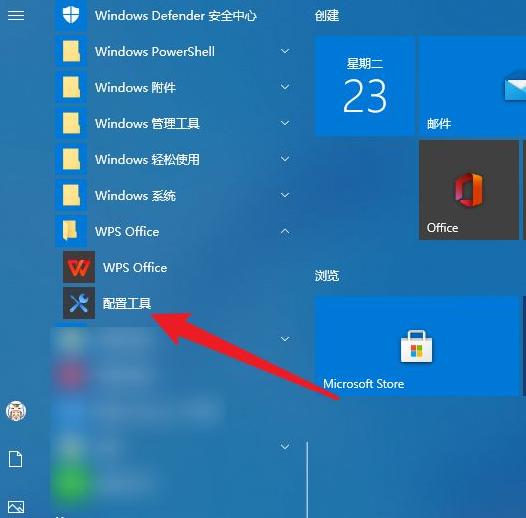
Task: Expand the Windows PowerShell group chevron
Action: (285, 51)
